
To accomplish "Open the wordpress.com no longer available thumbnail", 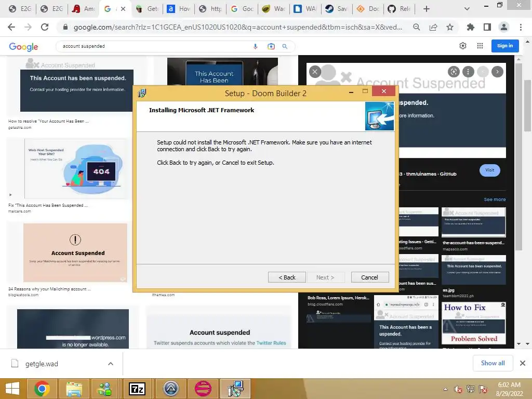I will click(x=73, y=328).
